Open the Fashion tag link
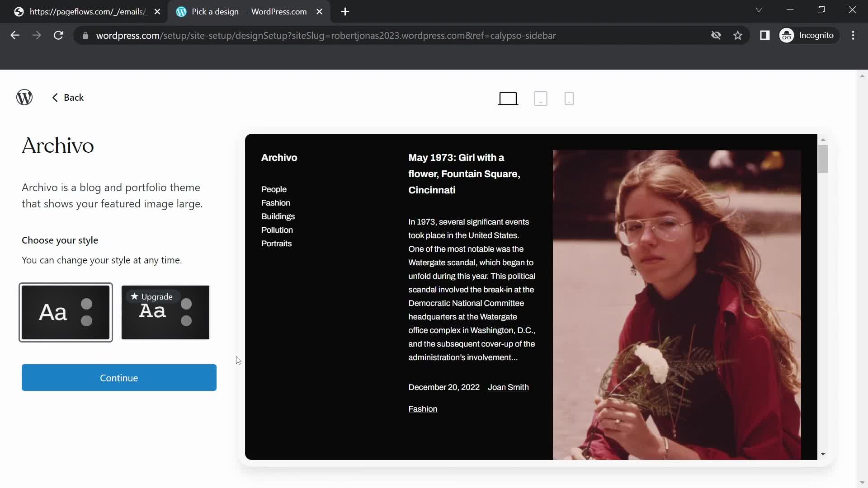This screenshot has height=488, width=868. 423,409
